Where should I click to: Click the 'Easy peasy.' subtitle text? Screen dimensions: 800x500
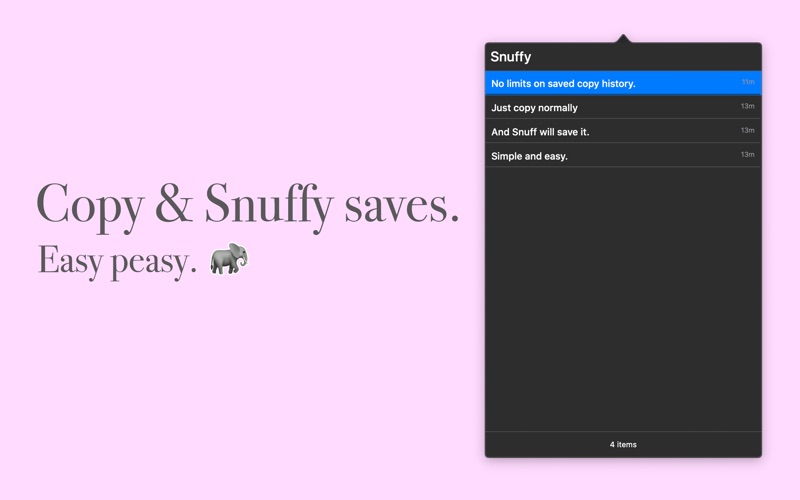coord(117,261)
